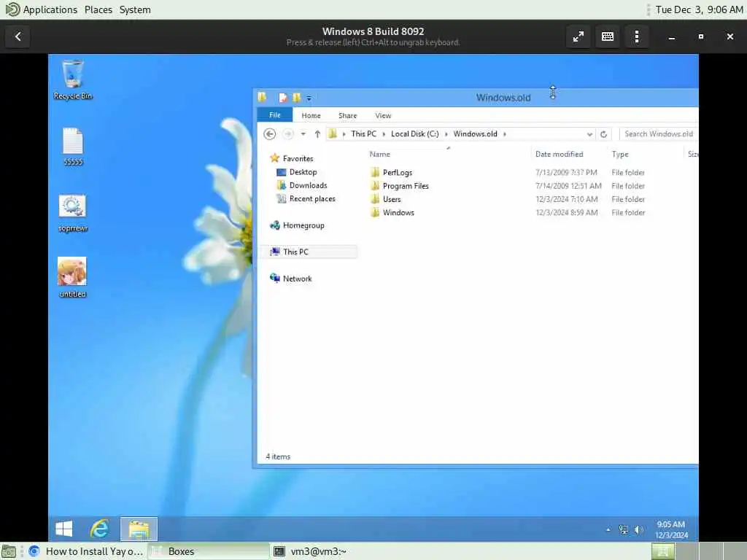Click Explorer window folder system icon

click(x=263, y=97)
